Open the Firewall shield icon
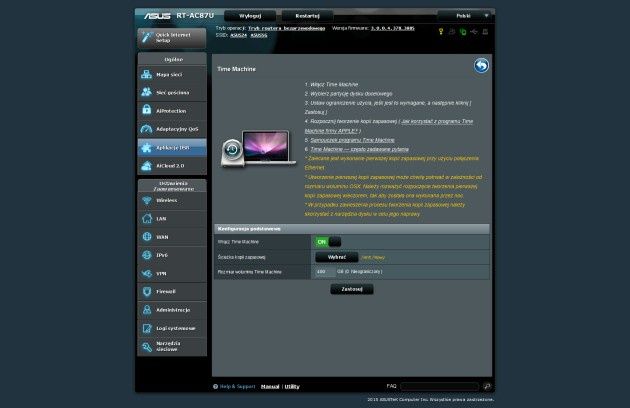 tap(147, 291)
